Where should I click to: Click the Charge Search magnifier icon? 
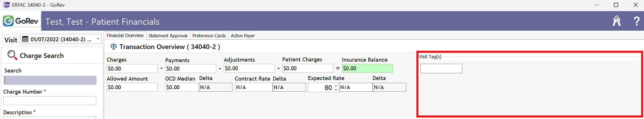[x=12, y=55]
